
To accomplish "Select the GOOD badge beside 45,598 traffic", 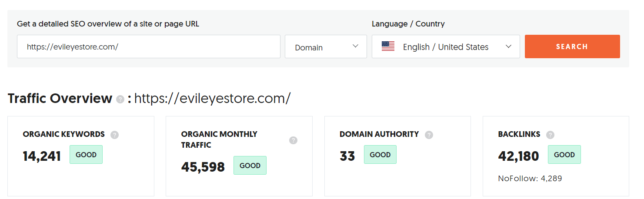I will tap(250, 166).
